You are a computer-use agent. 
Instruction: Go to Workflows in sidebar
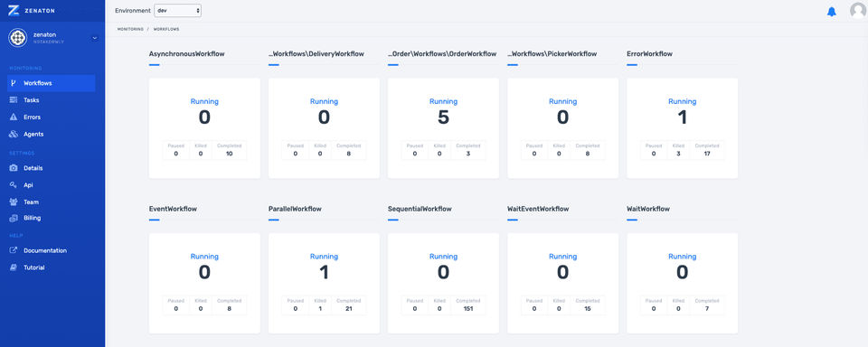point(51,83)
